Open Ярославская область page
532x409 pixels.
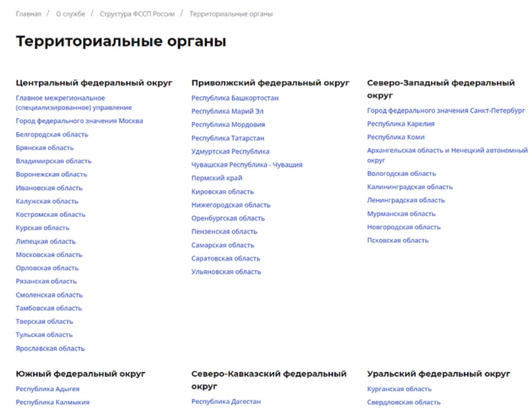click(x=50, y=348)
